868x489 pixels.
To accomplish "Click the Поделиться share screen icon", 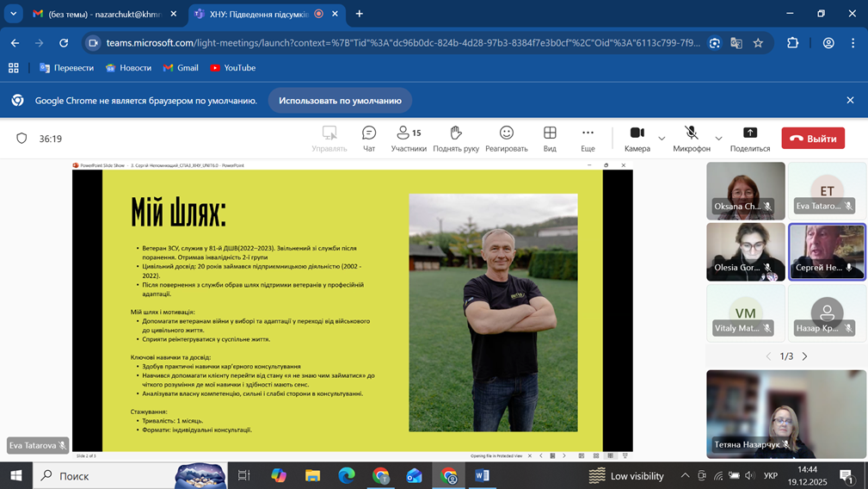I will tap(749, 138).
